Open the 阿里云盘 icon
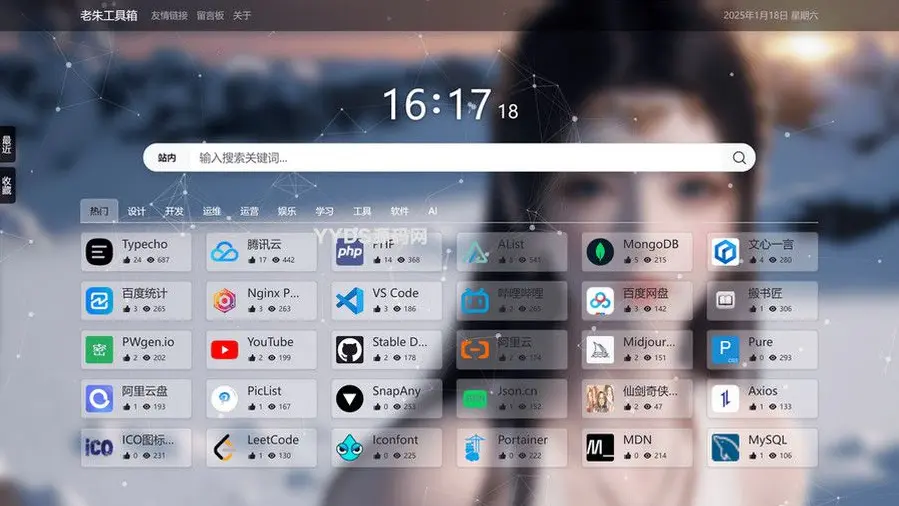The image size is (899, 506). click(99, 399)
